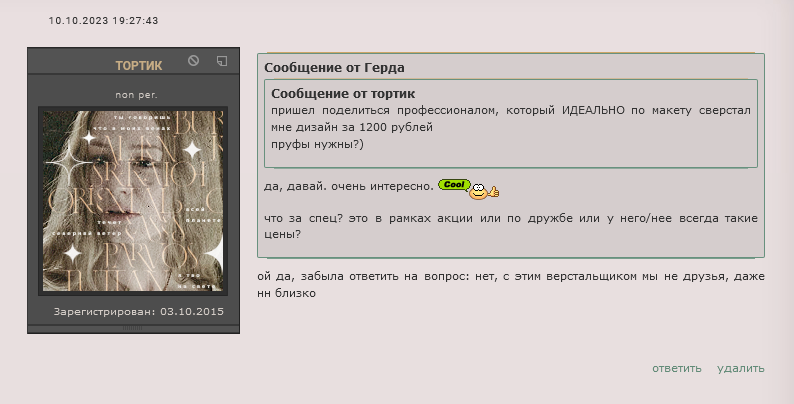Screen dimensions: 794x404
Task: Click the reply text starting ой да, забыла
Action: [511, 285]
